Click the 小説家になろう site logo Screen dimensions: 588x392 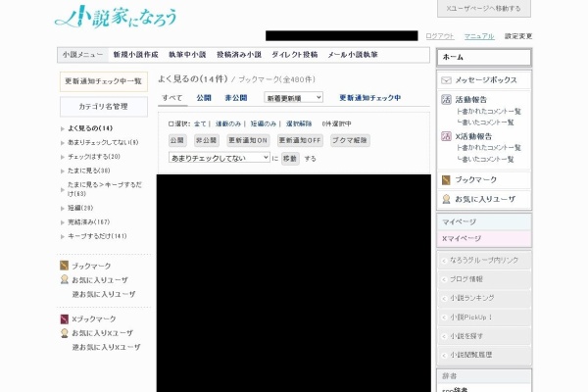116,17
